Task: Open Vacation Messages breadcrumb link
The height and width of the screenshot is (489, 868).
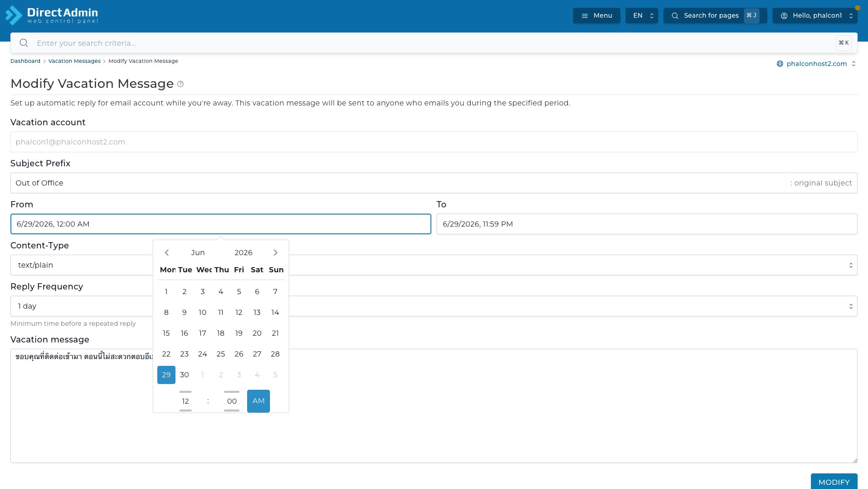Action: [74, 61]
